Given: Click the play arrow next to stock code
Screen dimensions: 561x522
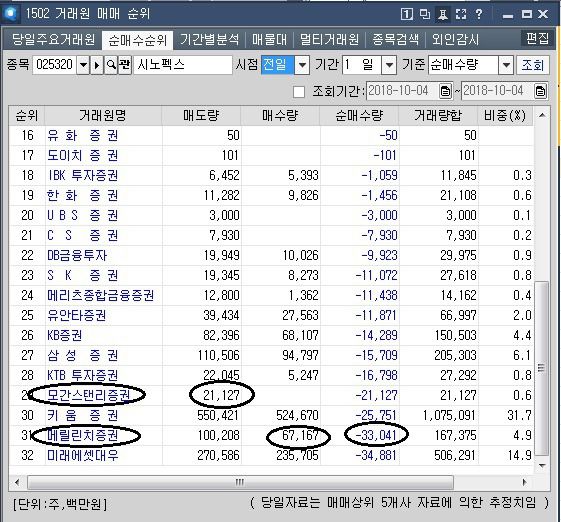Looking at the screenshot, I should point(97,65).
